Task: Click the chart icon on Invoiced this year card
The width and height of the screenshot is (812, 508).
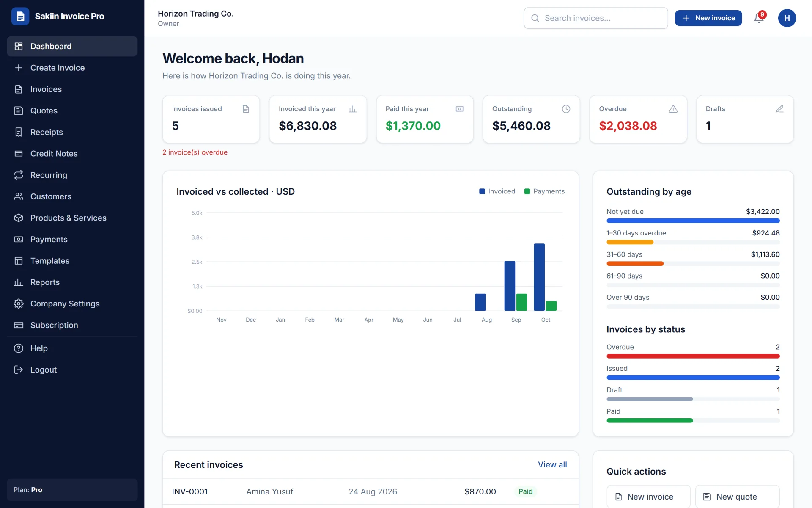Action: point(353,109)
